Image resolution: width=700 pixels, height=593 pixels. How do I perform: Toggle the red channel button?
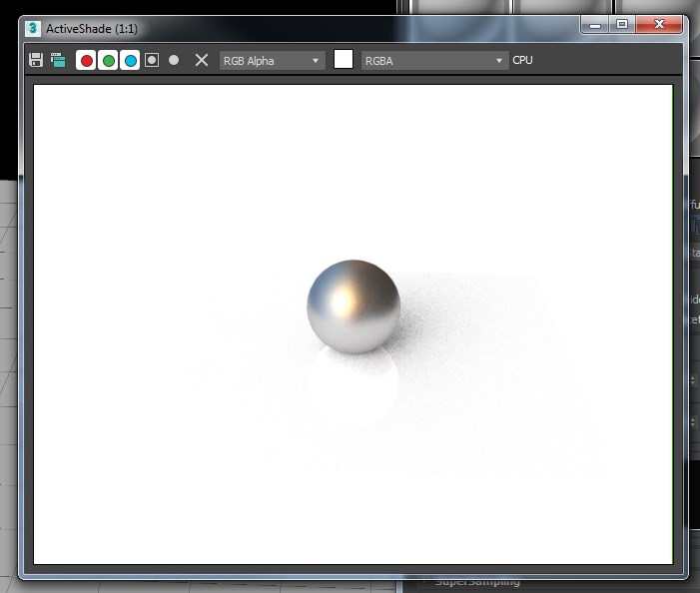point(86,60)
